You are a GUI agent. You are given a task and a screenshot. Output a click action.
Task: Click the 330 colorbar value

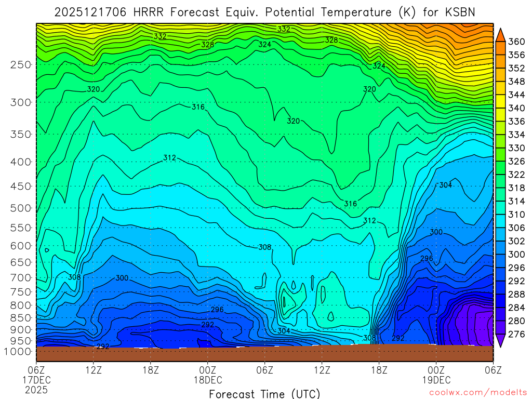pyautogui.click(x=516, y=148)
